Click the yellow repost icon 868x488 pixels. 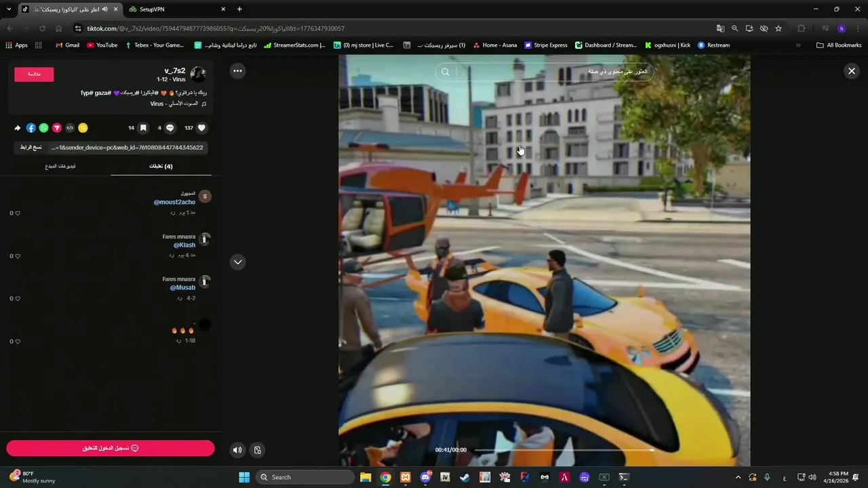(x=83, y=127)
